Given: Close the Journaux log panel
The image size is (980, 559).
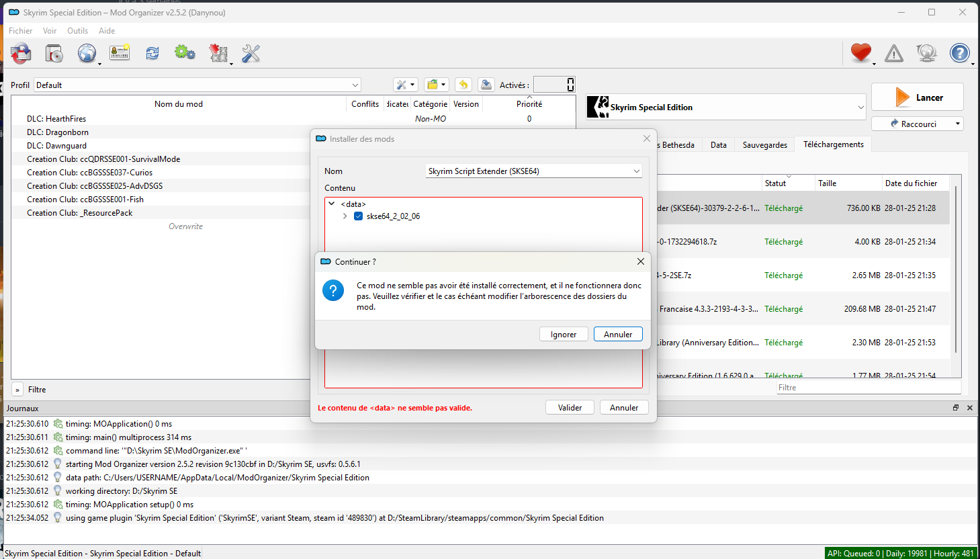Looking at the screenshot, I should 970,408.
